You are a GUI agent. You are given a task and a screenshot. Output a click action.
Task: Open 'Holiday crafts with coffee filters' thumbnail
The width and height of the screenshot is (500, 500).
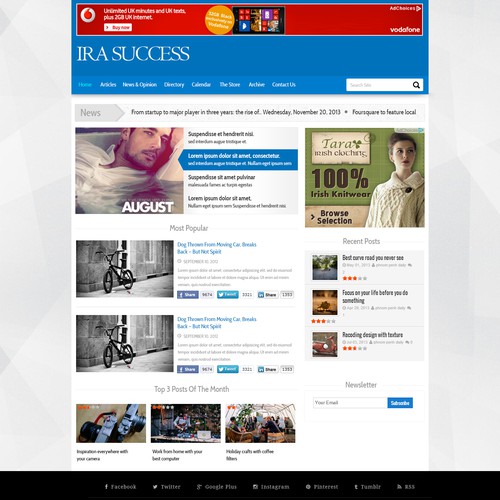coord(260,423)
